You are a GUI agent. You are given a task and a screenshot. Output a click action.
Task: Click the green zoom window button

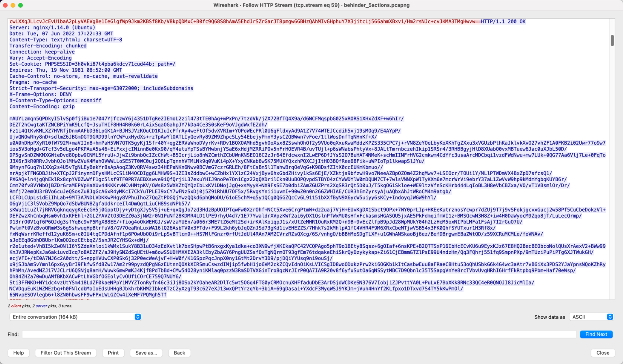tap(21, 5)
